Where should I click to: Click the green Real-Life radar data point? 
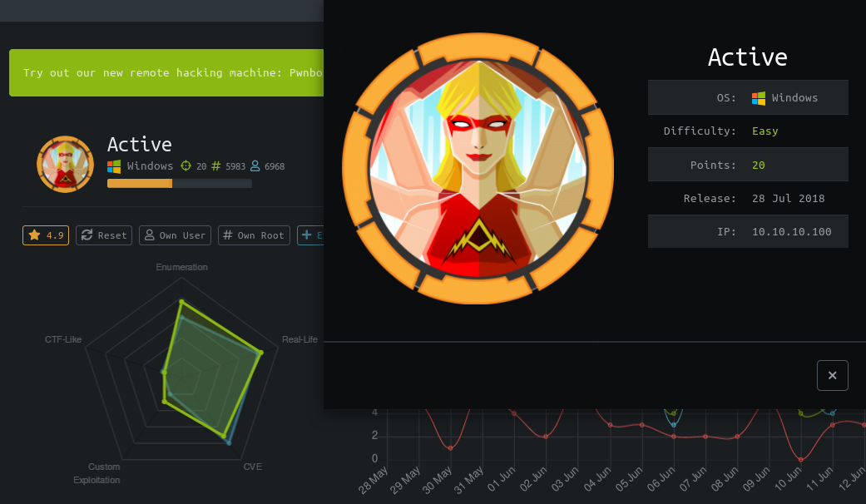(x=260, y=352)
